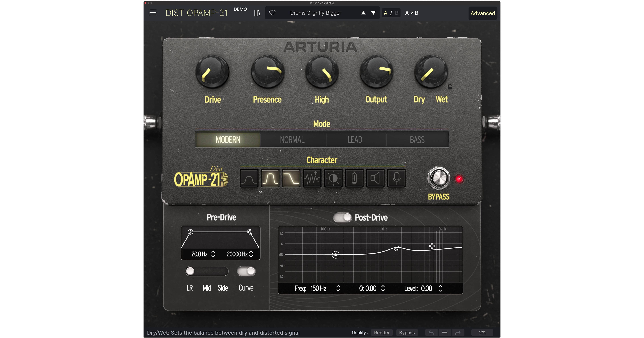Open the Advanced panel
Image resolution: width=644 pixels, height=338 pixels.
483,13
